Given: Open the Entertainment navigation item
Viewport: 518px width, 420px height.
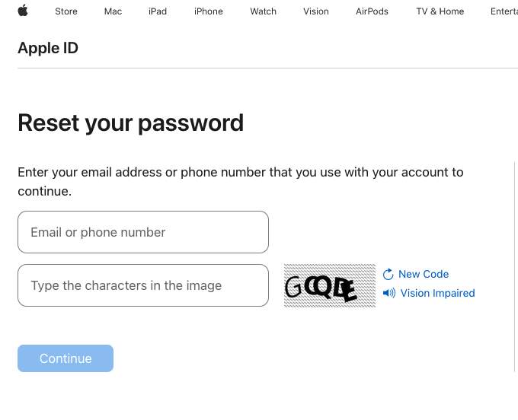Looking at the screenshot, I should (504, 11).
